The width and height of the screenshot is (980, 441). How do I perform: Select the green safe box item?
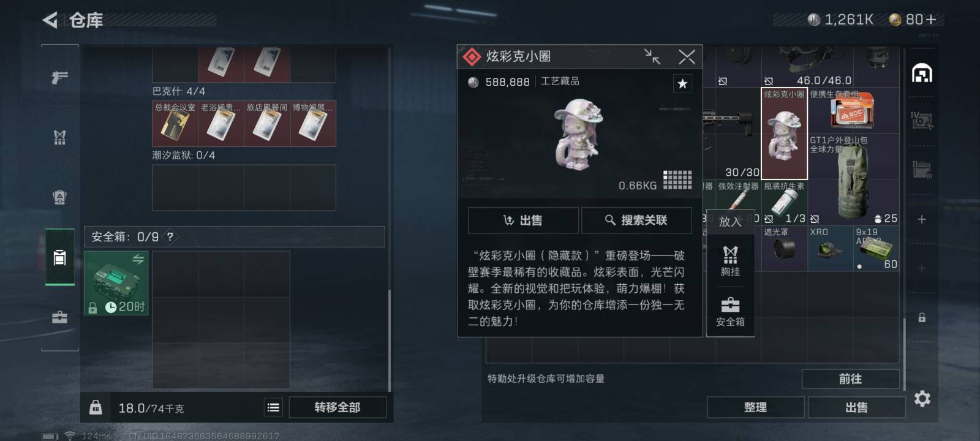[116, 284]
